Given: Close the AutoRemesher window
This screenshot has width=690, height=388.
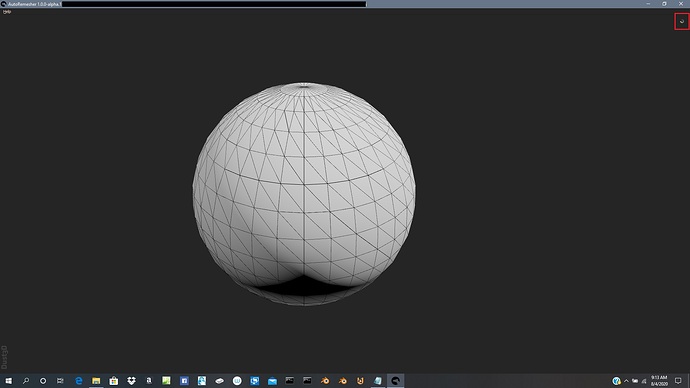Looking at the screenshot, I should click(x=681, y=4).
